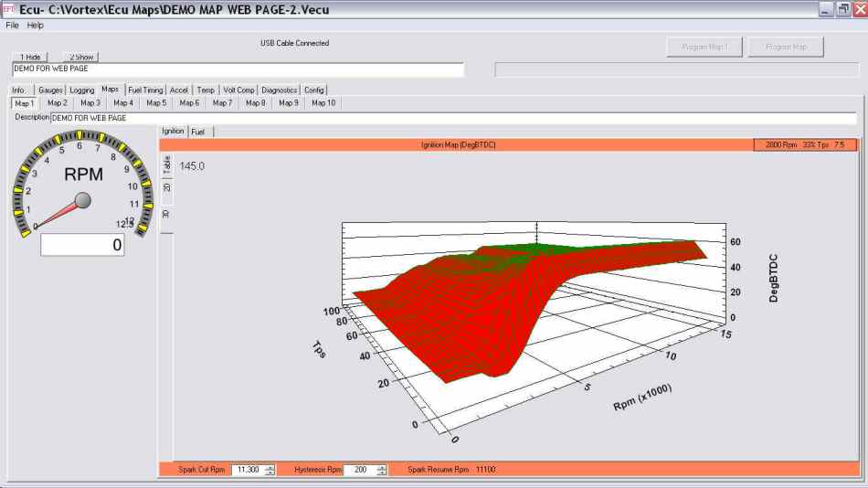Image resolution: width=868 pixels, height=488 pixels.
Task: Select the Map 5 tab
Action: [x=156, y=103]
